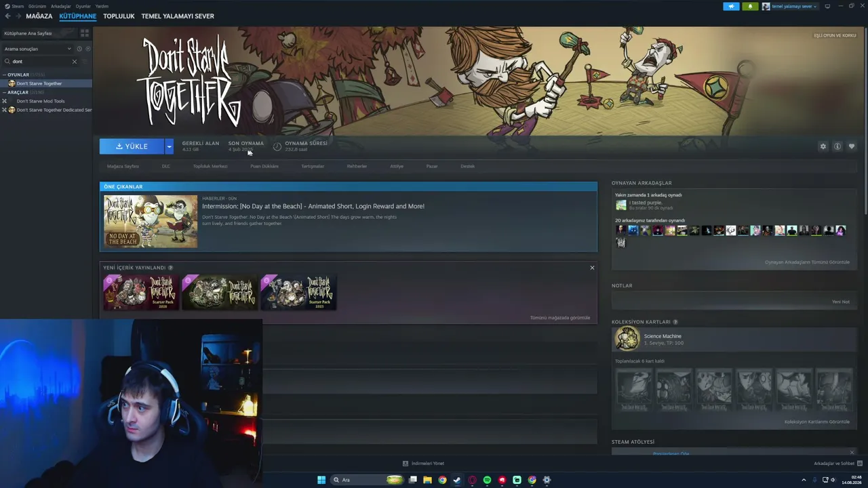Image resolution: width=868 pixels, height=488 pixels.
Task: Click İndirmeleri Yönet at the bottom
Action: 428,464
